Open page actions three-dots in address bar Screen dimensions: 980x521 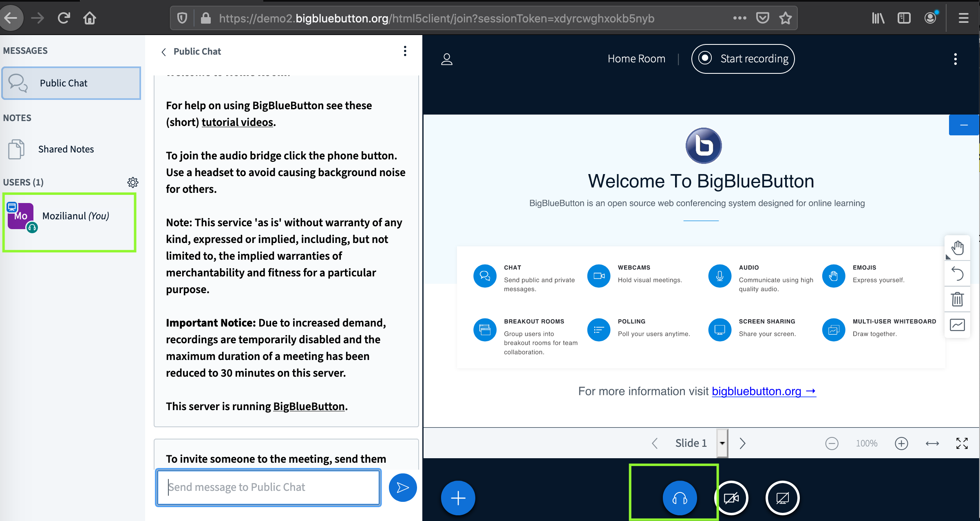pyautogui.click(x=739, y=18)
